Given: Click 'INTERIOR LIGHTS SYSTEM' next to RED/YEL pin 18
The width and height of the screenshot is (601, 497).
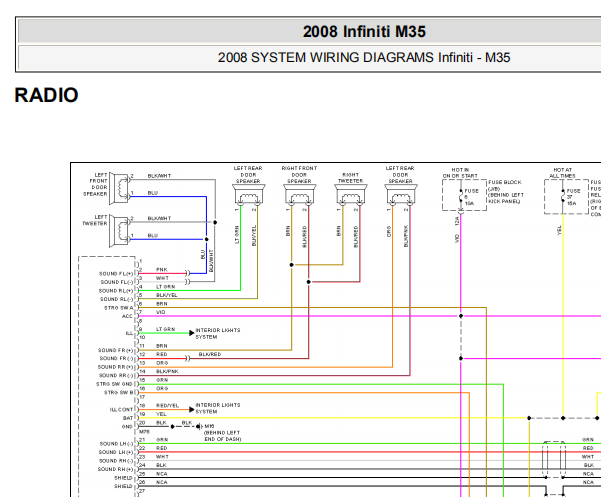Looking at the screenshot, I should (218, 408).
